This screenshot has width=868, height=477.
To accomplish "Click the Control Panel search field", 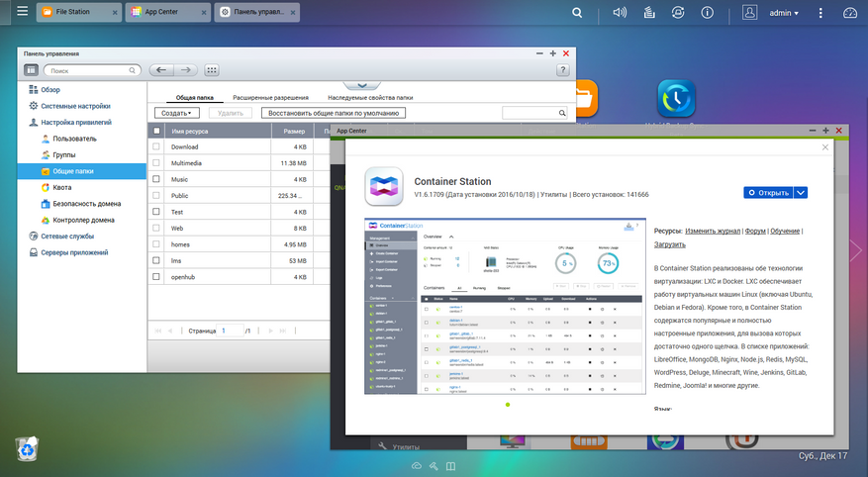I will (92, 70).
